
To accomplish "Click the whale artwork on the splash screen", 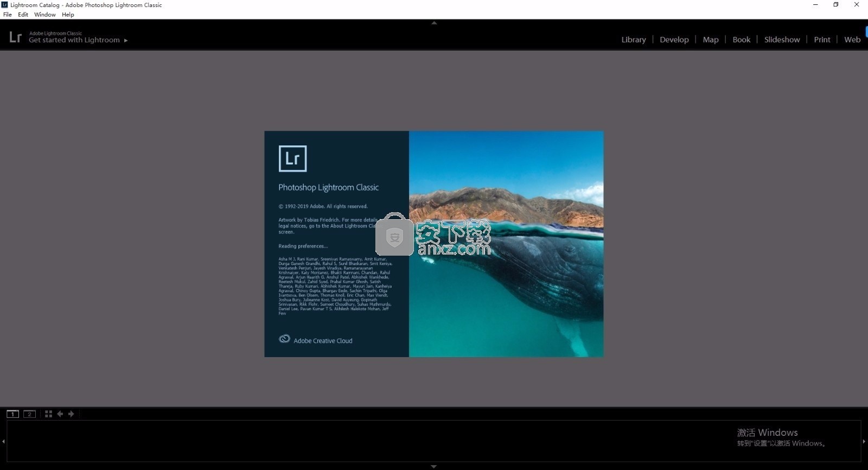I will [x=506, y=244].
